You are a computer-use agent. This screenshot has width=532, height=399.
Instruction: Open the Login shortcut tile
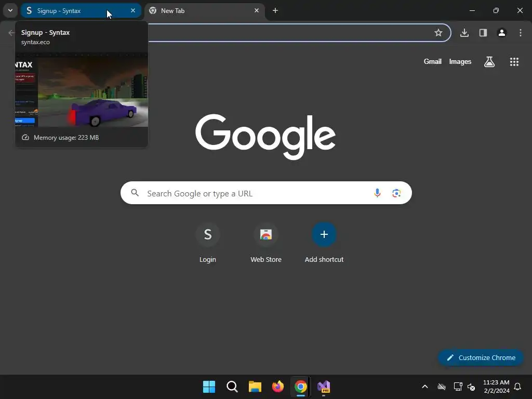coord(208,243)
